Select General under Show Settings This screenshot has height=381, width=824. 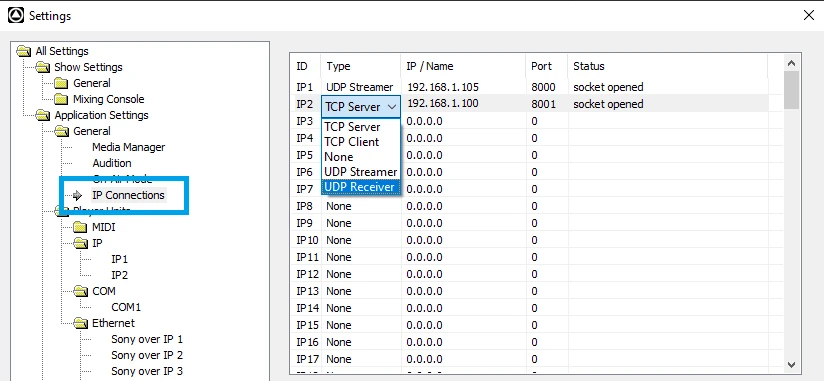91,83
